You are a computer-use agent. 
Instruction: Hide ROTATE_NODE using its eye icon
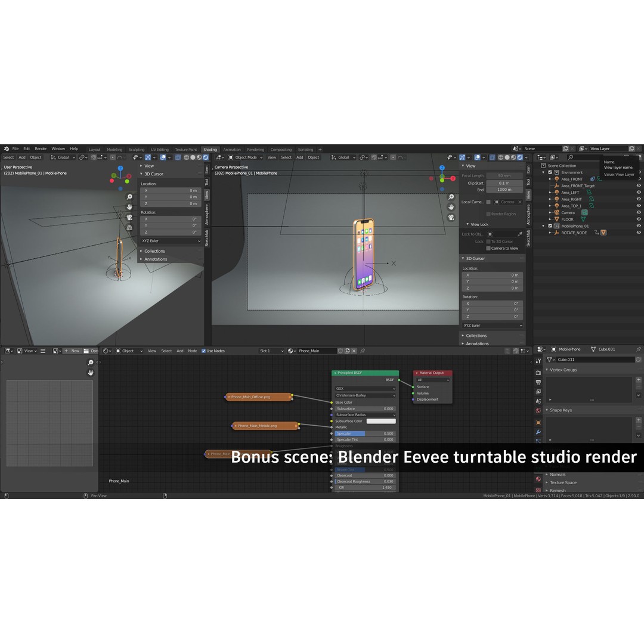pos(639,233)
